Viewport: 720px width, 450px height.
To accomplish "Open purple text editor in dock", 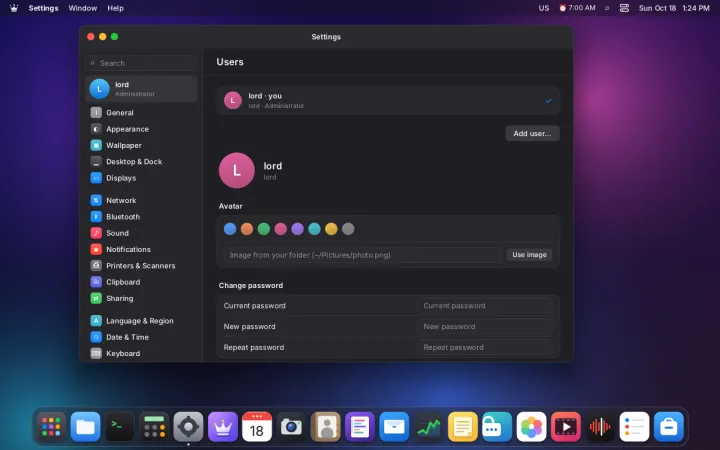I will pyautogui.click(x=360, y=427).
